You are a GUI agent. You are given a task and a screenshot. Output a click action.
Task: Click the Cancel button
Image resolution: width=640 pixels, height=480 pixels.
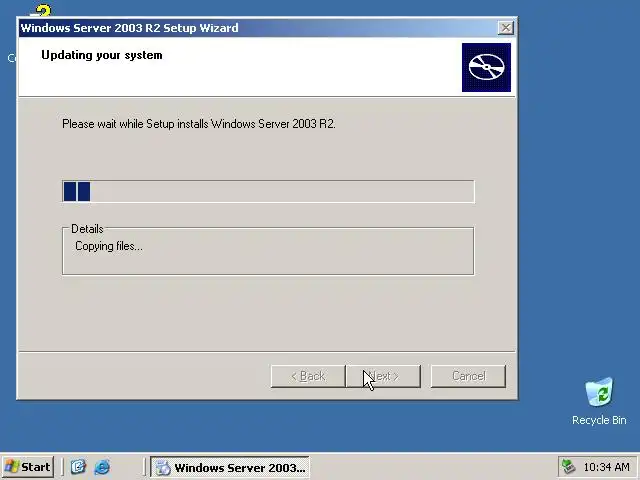pyautogui.click(x=468, y=376)
